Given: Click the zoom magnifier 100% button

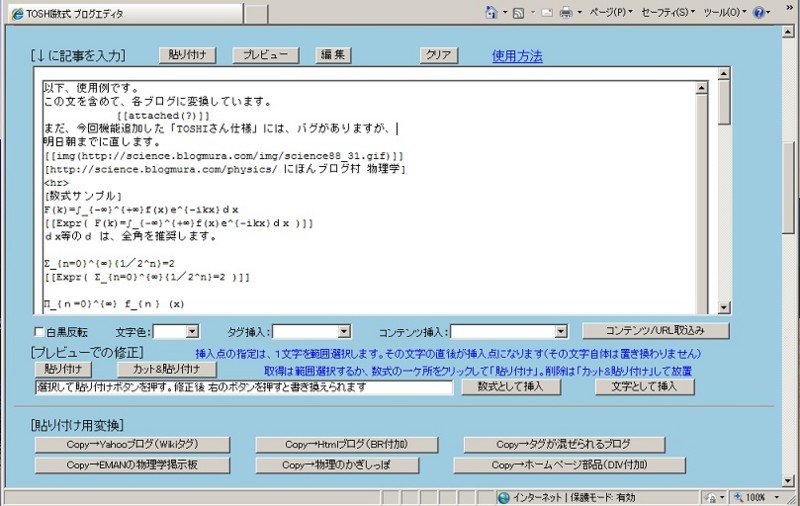Looking at the screenshot, I should tap(749, 497).
